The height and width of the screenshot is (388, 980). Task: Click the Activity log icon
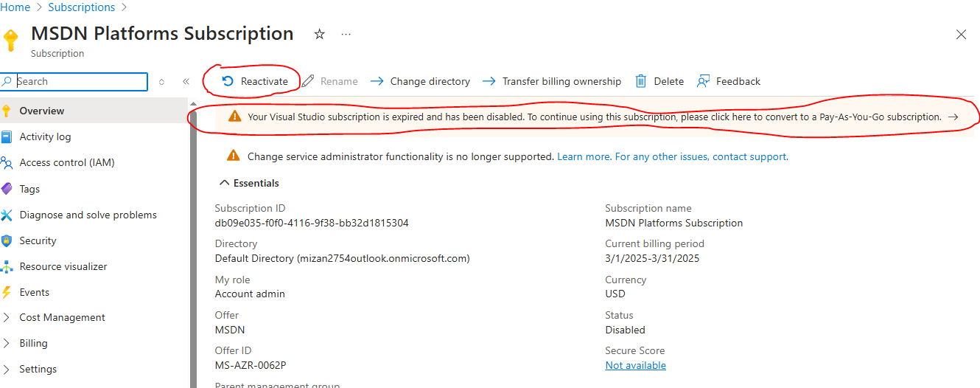coord(7,136)
